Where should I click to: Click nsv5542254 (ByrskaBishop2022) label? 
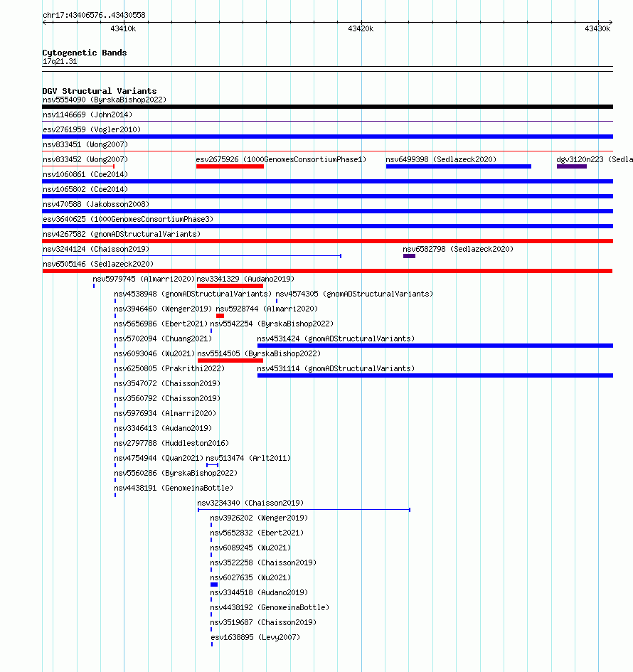point(272,324)
